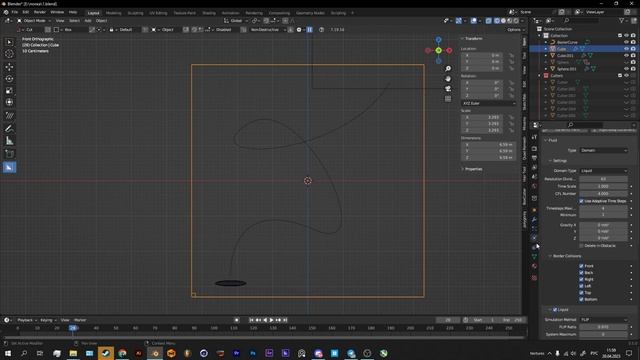Hide BezierCurve using its eye icon
This screenshot has height=360, width=640.
tap(627, 42)
